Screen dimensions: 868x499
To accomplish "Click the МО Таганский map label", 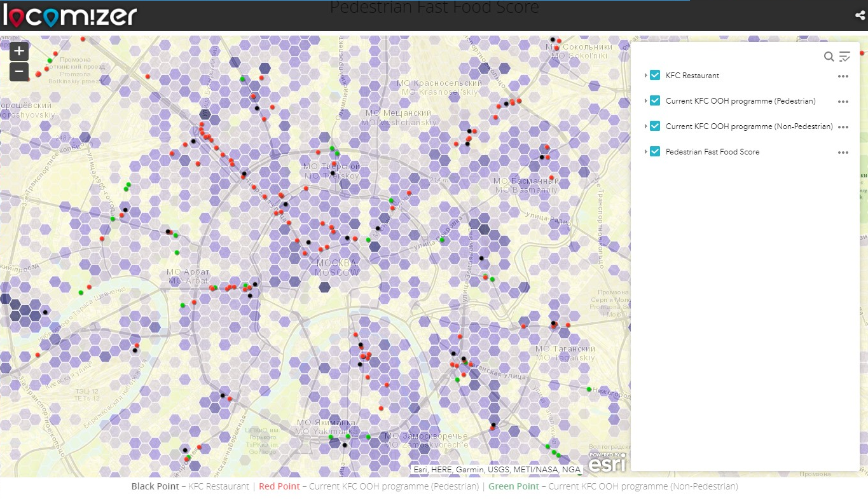I will pos(565,353).
